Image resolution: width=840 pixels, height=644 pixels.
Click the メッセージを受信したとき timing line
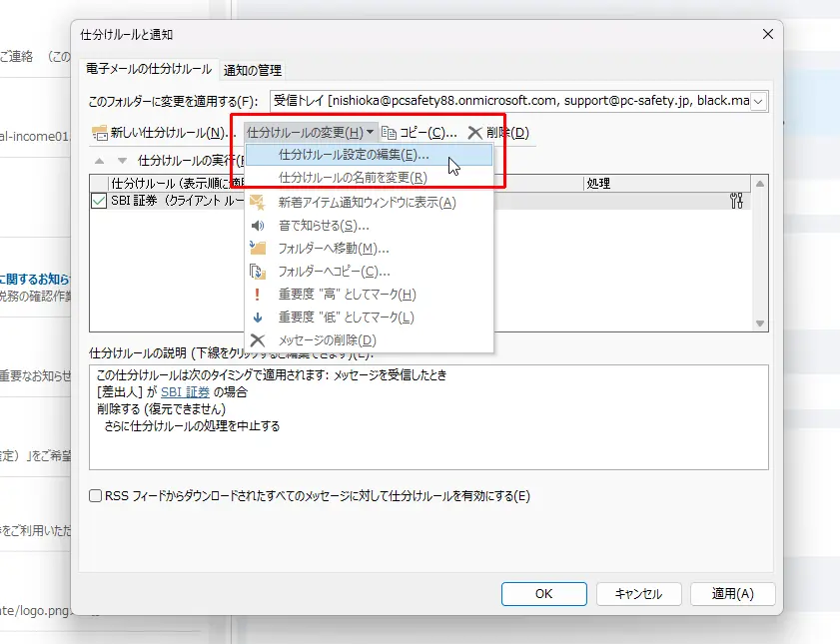271,374
